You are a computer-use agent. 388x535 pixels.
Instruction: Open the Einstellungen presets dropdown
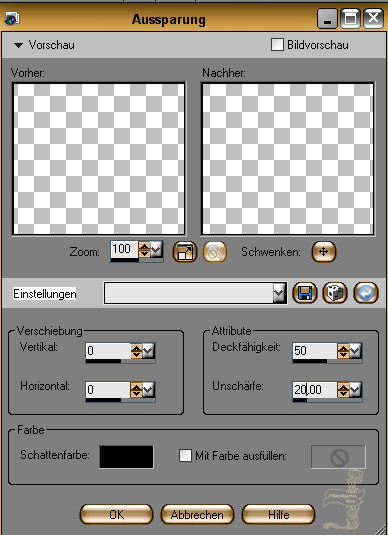pyautogui.click(x=279, y=293)
